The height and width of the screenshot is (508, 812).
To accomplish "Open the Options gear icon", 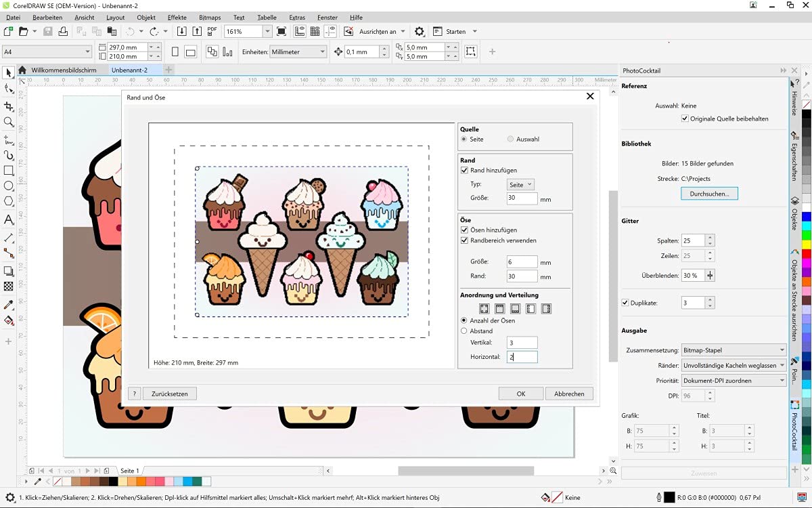I will [420, 31].
